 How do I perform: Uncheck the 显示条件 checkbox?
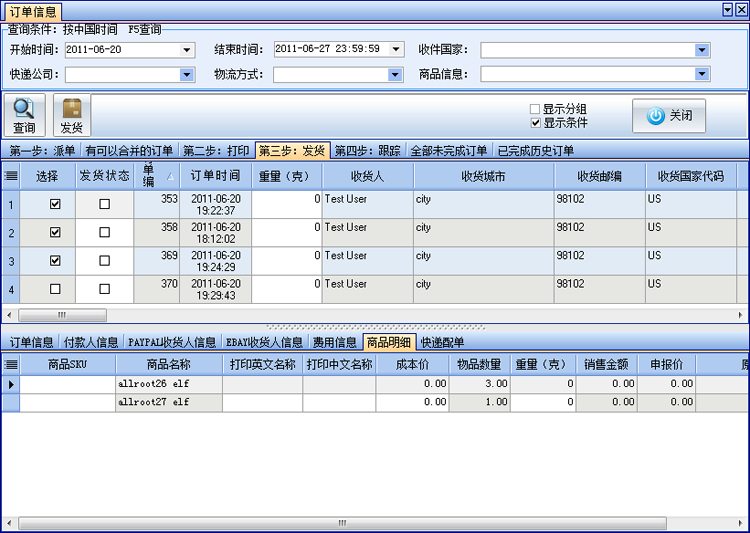535,123
